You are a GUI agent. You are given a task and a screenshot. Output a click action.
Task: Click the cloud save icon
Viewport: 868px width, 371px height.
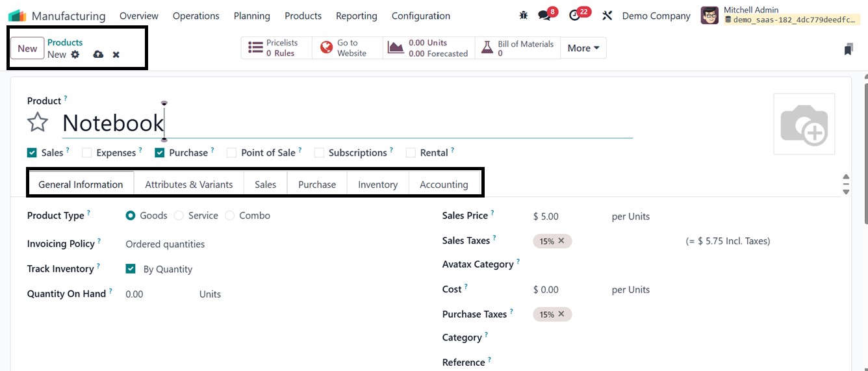(x=98, y=55)
